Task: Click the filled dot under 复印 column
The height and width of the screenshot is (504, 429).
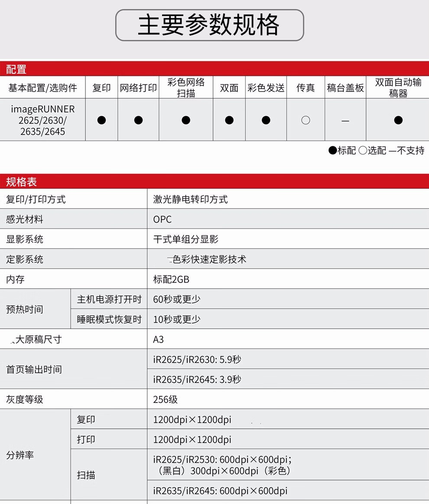Action: [x=101, y=120]
